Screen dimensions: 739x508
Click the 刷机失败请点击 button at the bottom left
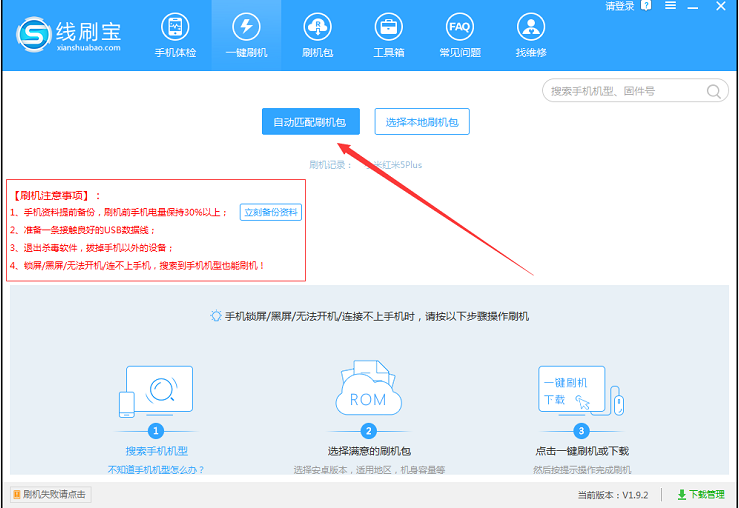pos(48,495)
